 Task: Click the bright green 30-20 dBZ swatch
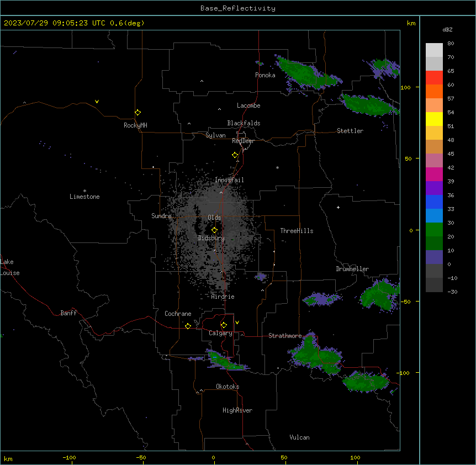click(x=434, y=230)
